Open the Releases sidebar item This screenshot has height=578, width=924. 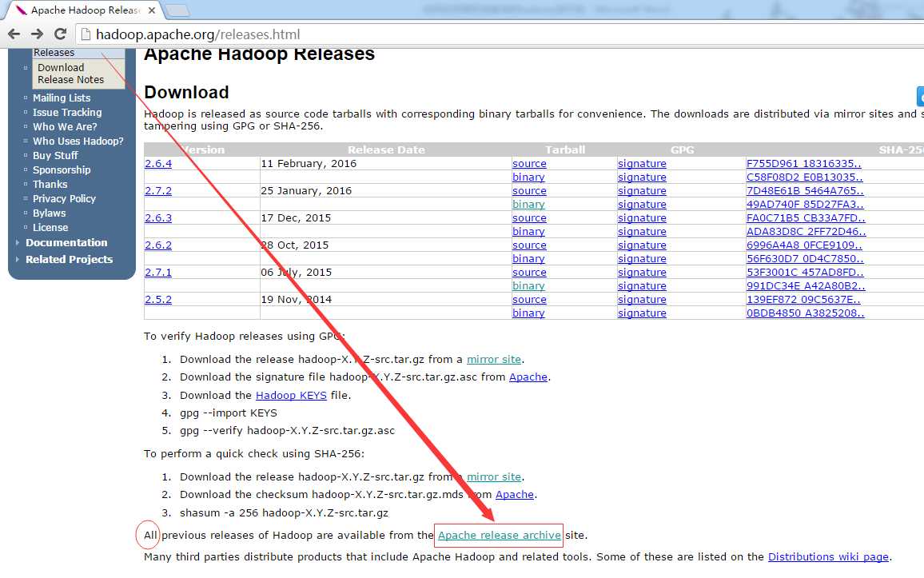coord(54,53)
